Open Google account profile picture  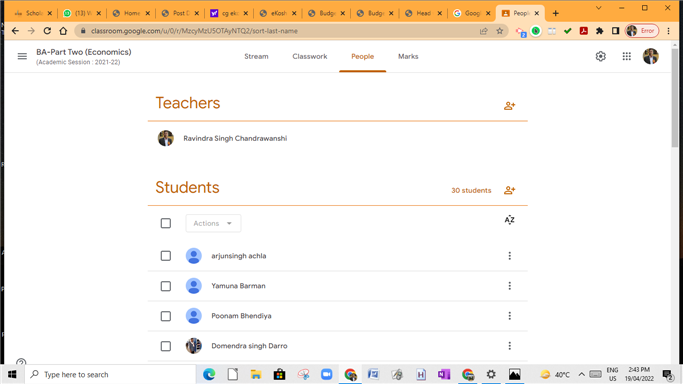click(x=651, y=56)
